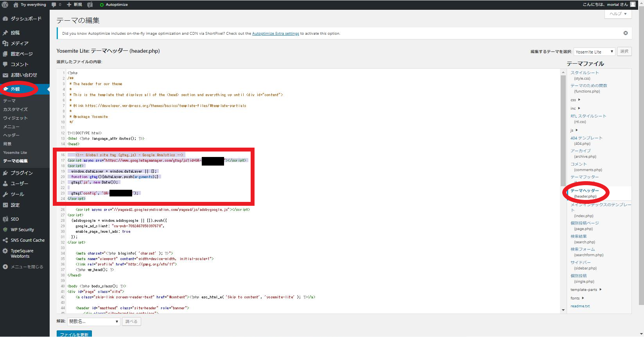The height and width of the screenshot is (337, 644).
Task: Open テーマヘッダー (header.php) file
Action: coord(585,193)
